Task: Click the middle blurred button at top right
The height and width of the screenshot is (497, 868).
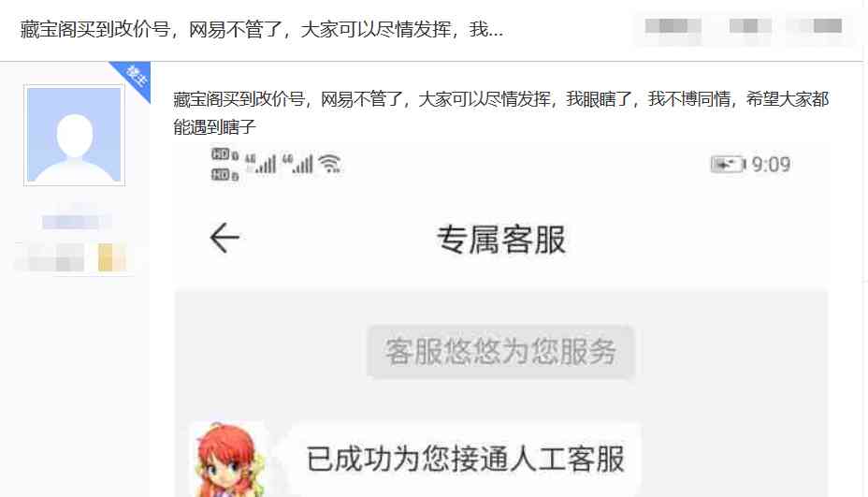Action: pos(750,27)
